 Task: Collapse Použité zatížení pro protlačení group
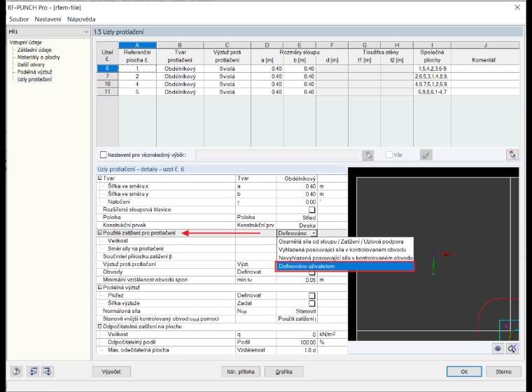tap(99, 233)
